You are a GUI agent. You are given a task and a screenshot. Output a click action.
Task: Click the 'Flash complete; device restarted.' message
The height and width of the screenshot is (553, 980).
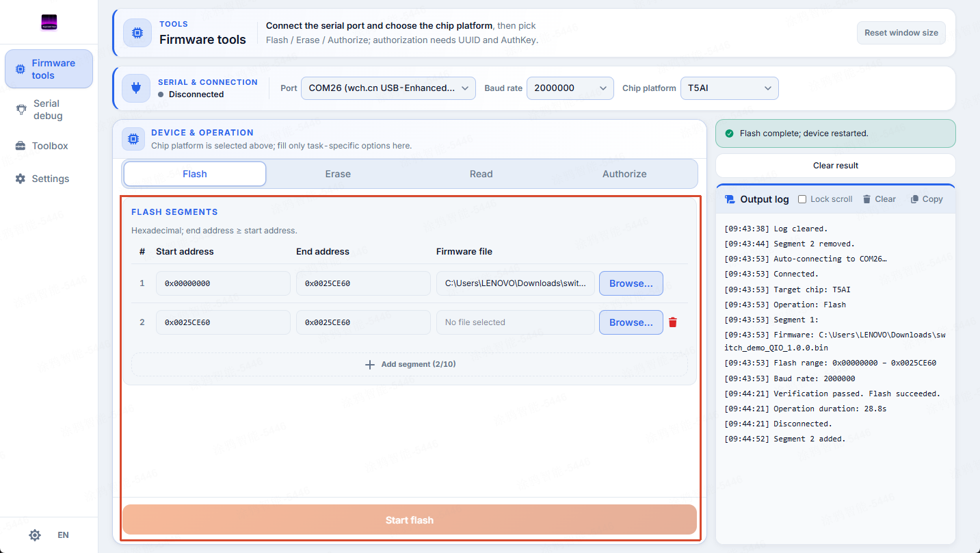[804, 133]
